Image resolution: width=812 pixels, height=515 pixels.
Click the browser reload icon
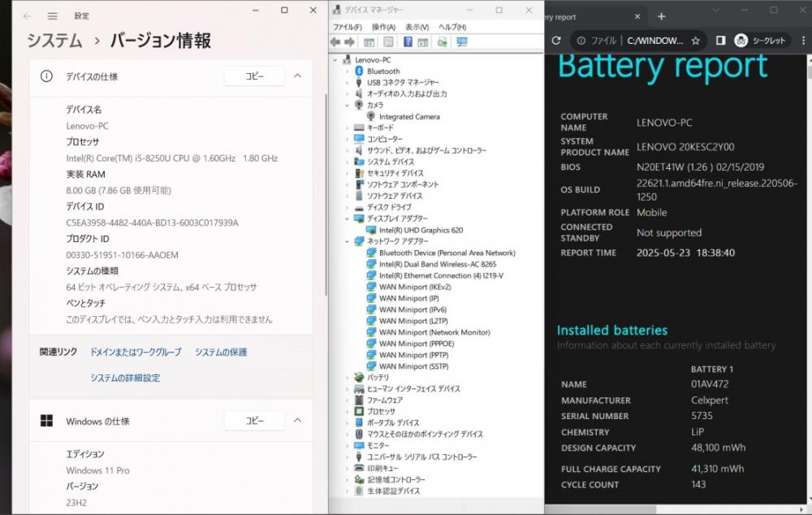(556, 41)
